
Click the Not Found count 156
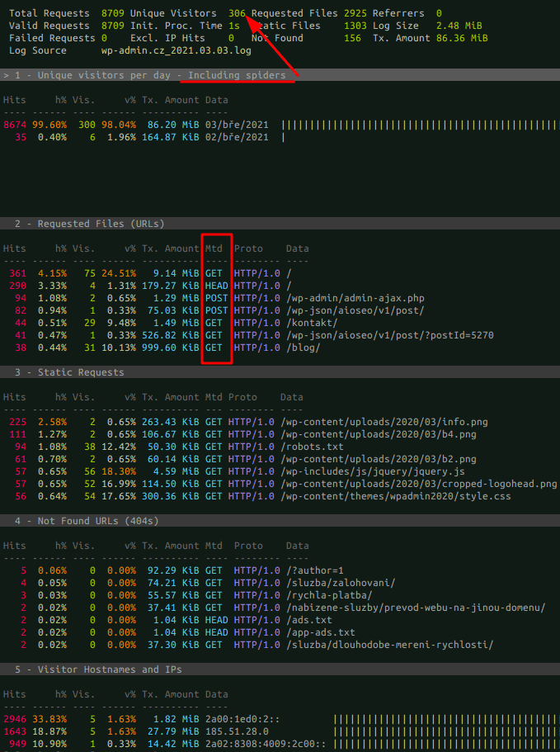(x=352, y=38)
